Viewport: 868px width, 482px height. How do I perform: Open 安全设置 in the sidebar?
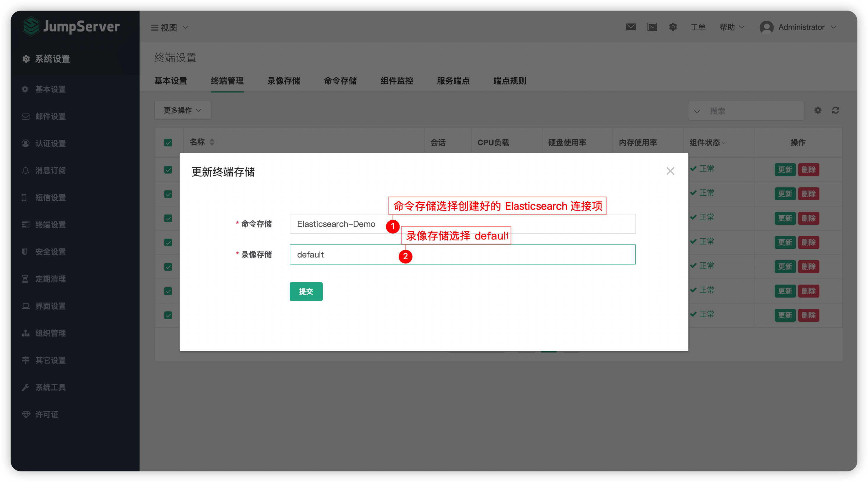pyautogui.click(x=51, y=252)
